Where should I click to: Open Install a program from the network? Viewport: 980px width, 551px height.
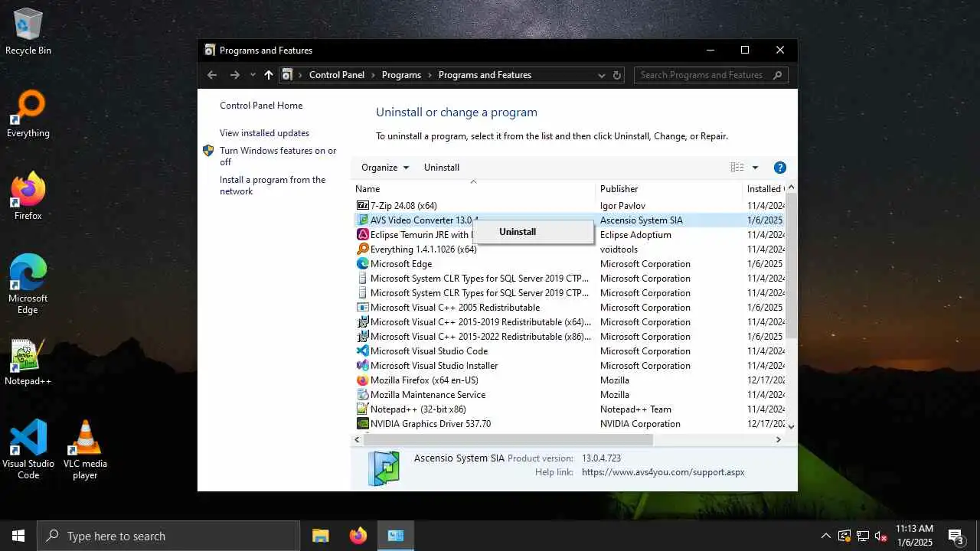(273, 185)
